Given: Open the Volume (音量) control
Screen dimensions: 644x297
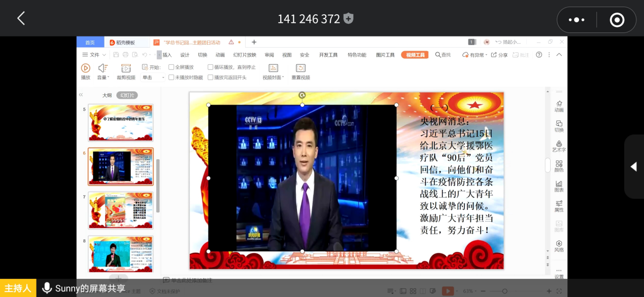Looking at the screenshot, I should (x=103, y=68).
